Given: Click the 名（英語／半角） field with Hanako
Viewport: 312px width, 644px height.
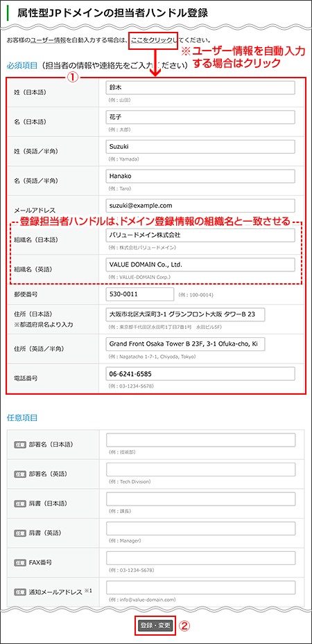Looking at the screenshot, I should click(200, 176).
